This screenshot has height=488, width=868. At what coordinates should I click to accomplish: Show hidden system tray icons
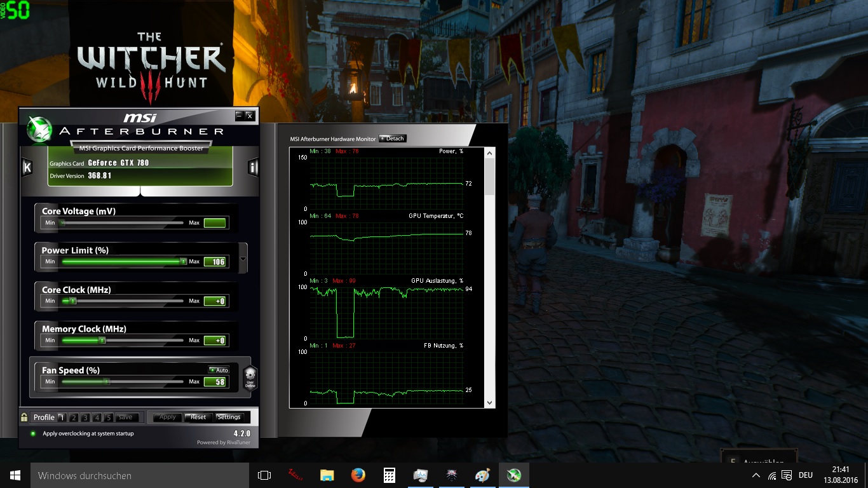point(756,475)
